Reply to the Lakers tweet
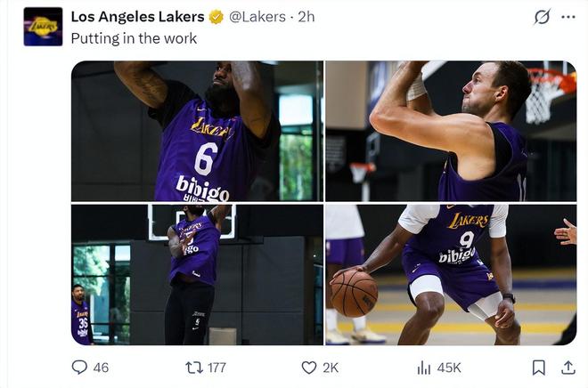 tap(79, 367)
